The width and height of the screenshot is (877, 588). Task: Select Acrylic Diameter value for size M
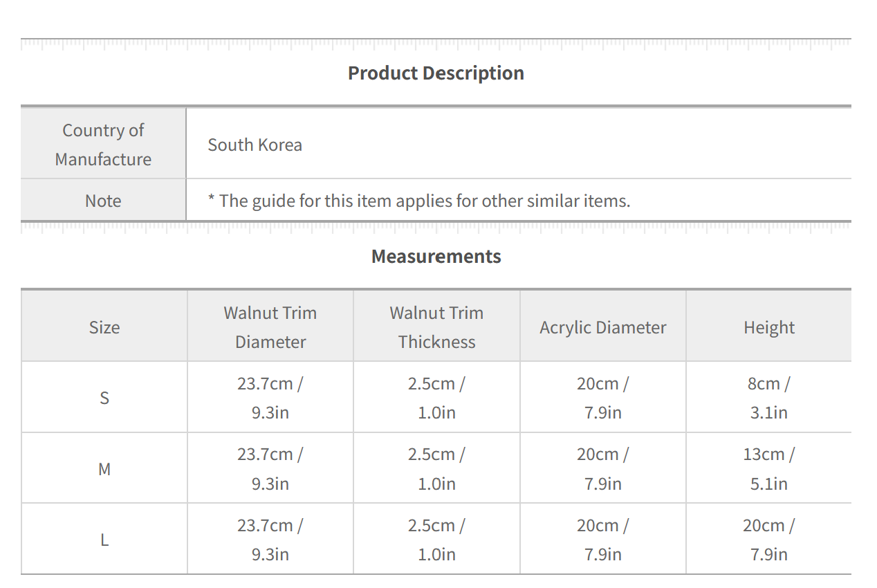603,469
